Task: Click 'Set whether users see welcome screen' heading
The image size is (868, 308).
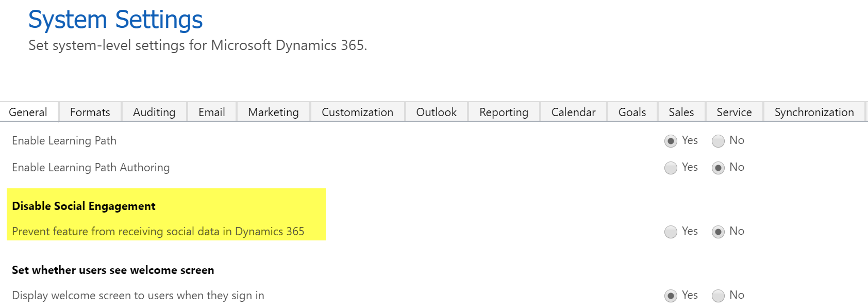Action: [x=113, y=270]
